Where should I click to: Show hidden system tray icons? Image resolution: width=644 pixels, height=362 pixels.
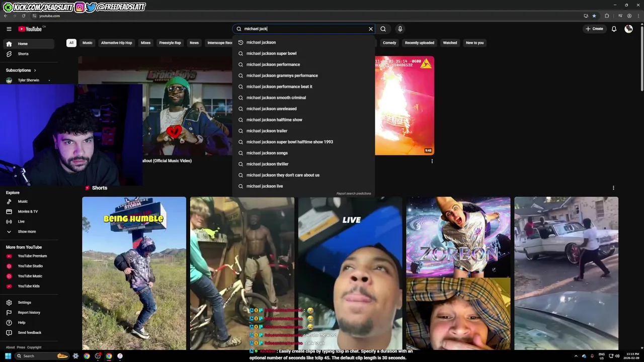click(x=576, y=356)
